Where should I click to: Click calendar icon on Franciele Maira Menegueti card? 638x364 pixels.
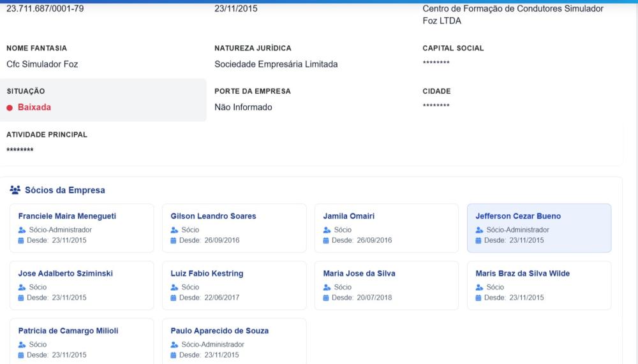tap(21, 240)
